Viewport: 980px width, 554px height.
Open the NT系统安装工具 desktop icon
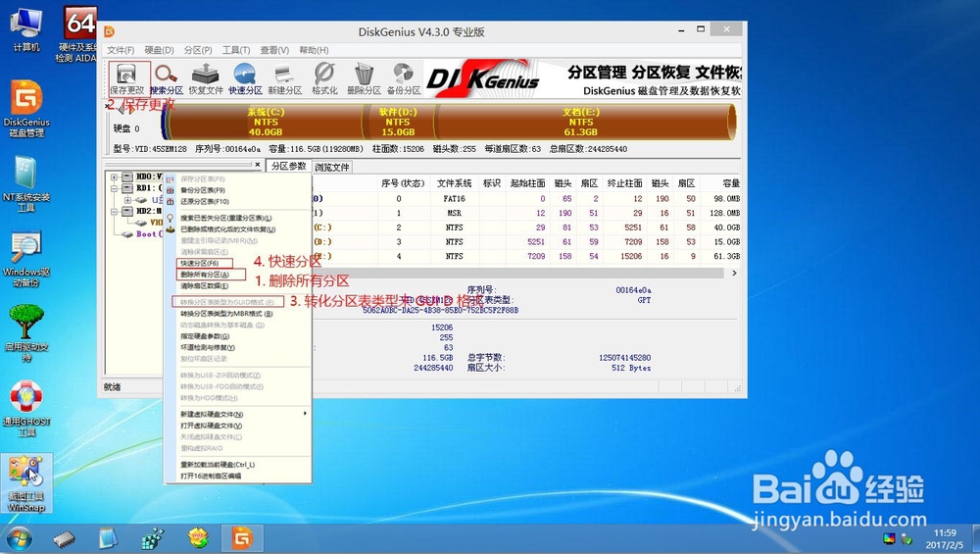26,183
